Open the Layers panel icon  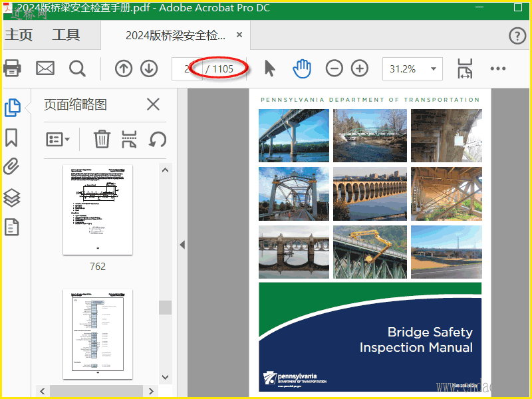(12, 198)
